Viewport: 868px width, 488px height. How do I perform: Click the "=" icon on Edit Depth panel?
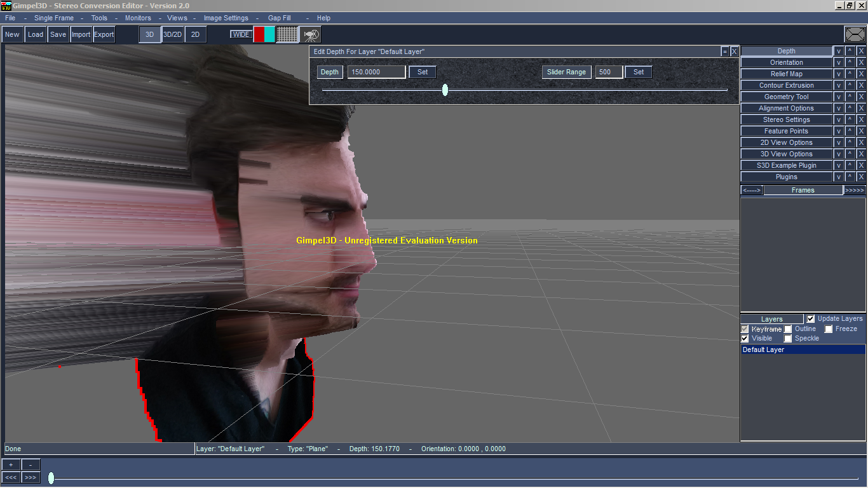(x=724, y=51)
